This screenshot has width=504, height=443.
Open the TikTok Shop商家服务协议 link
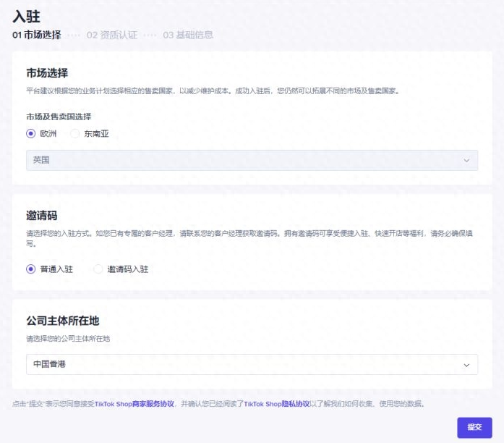tap(134, 404)
